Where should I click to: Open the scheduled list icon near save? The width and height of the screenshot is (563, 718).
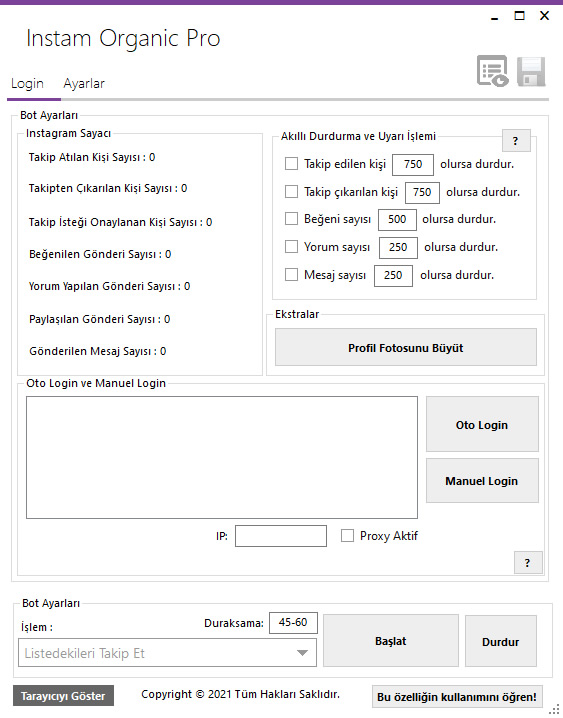pyautogui.click(x=492, y=71)
